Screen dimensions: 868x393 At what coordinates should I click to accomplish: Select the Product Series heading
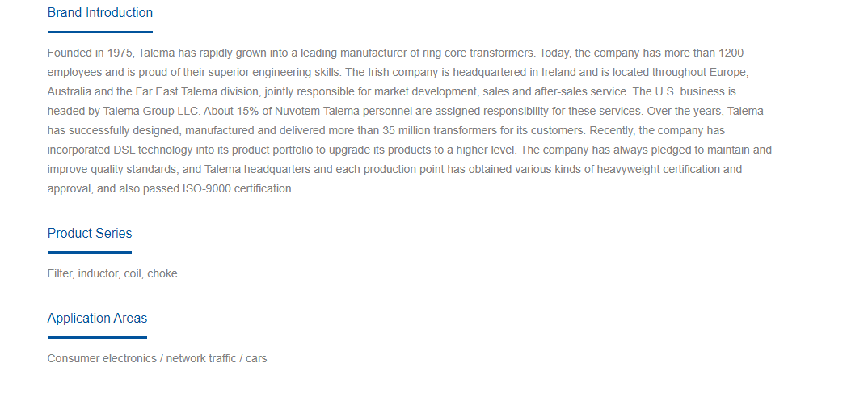[x=90, y=234]
